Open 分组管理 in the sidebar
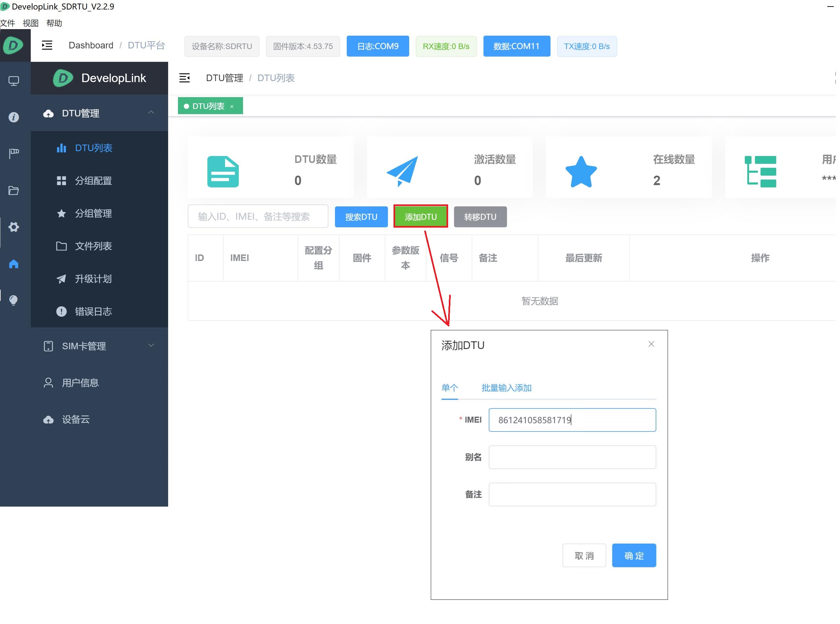Screen dimensions: 840x624 click(99, 214)
